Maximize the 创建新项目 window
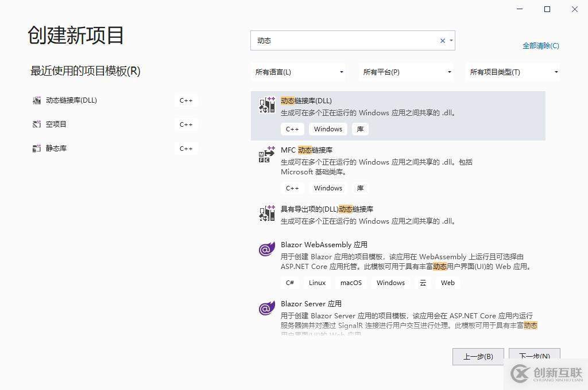This screenshot has height=390, width=588. click(x=547, y=9)
